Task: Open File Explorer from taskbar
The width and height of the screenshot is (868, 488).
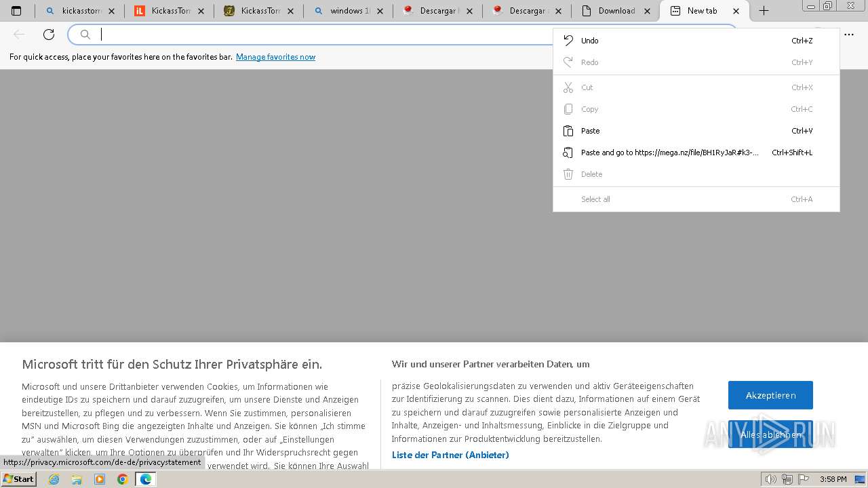Action: (x=77, y=479)
